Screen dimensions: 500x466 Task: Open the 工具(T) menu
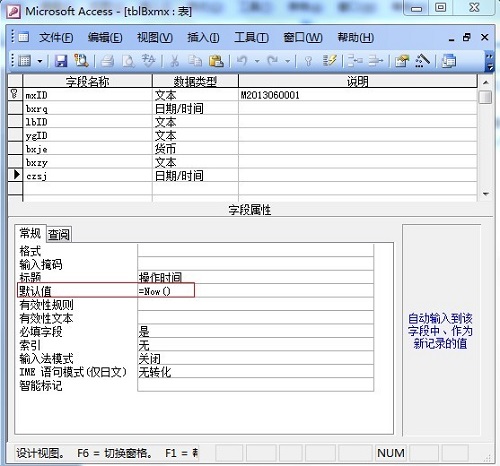click(251, 37)
